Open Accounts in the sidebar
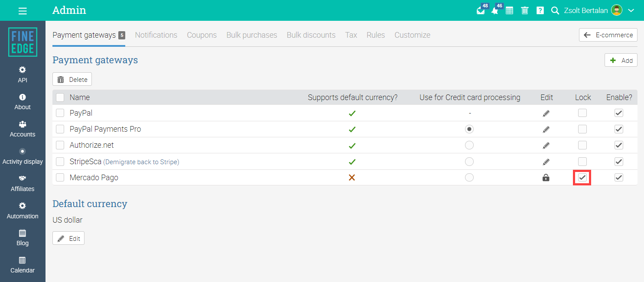Screen dimensions: 644x282 pos(23,129)
